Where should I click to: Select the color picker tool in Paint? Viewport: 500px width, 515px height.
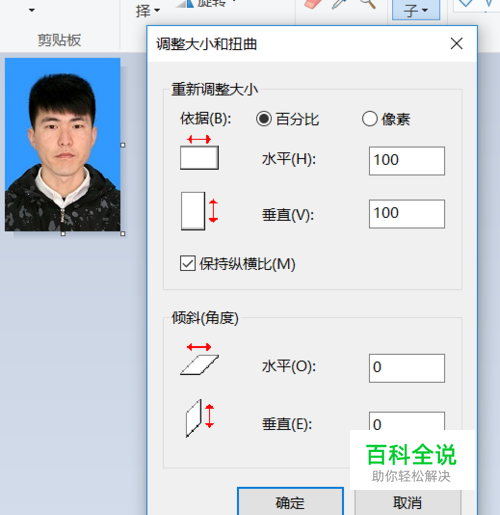coord(339,4)
